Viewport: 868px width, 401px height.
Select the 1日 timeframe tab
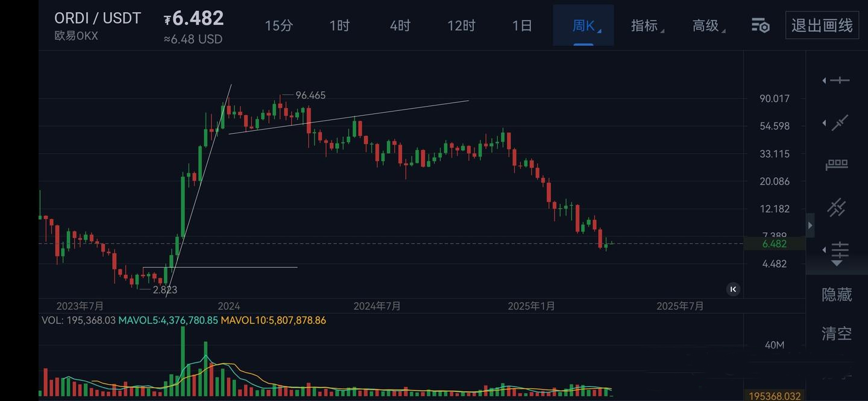522,25
